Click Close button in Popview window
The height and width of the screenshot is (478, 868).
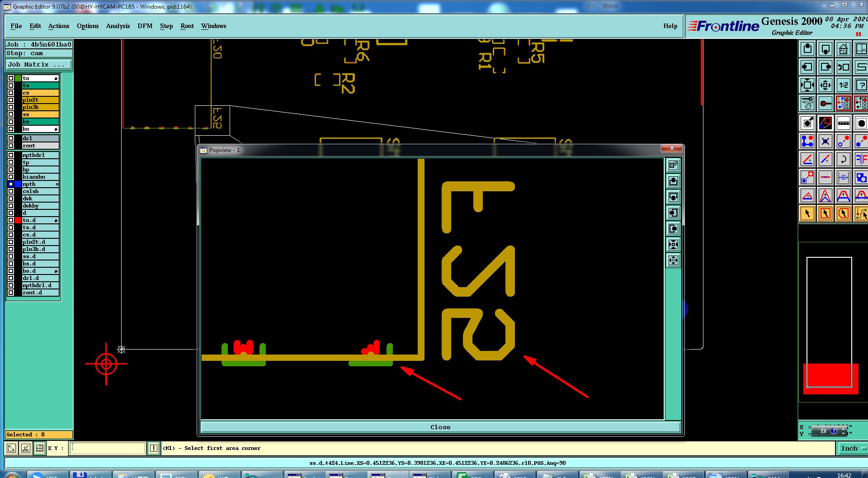pos(440,427)
